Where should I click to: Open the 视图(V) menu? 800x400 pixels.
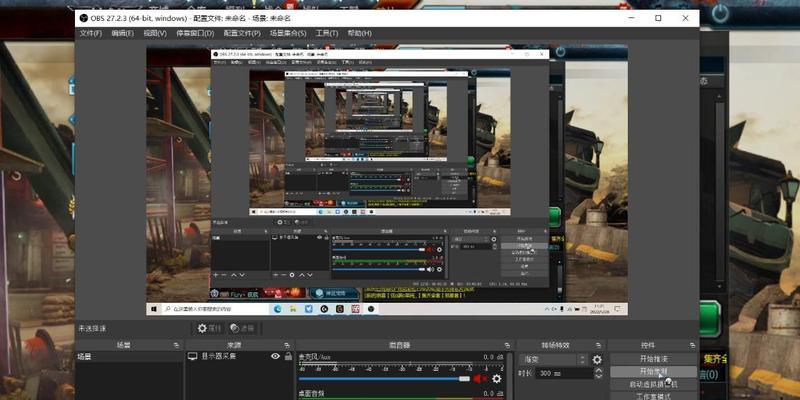pos(155,33)
